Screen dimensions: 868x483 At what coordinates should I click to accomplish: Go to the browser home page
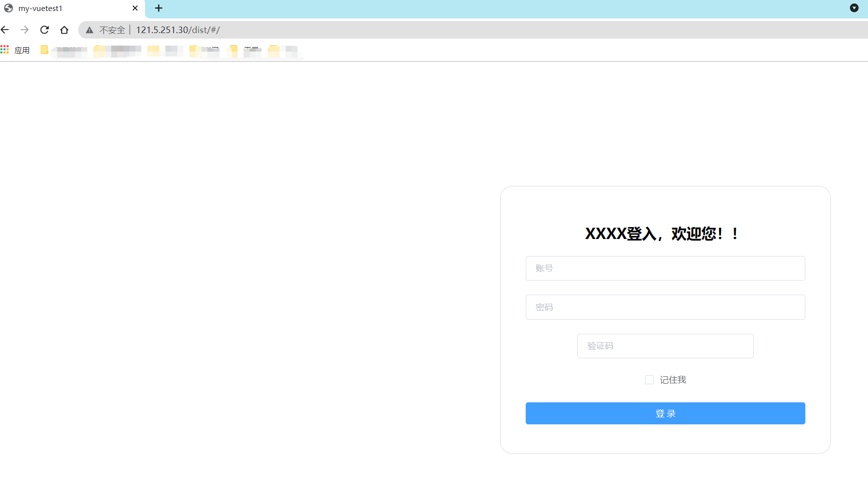pos(64,30)
